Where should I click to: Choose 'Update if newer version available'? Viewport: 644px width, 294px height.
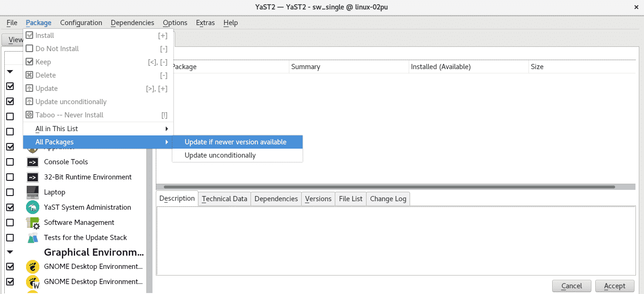237,142
